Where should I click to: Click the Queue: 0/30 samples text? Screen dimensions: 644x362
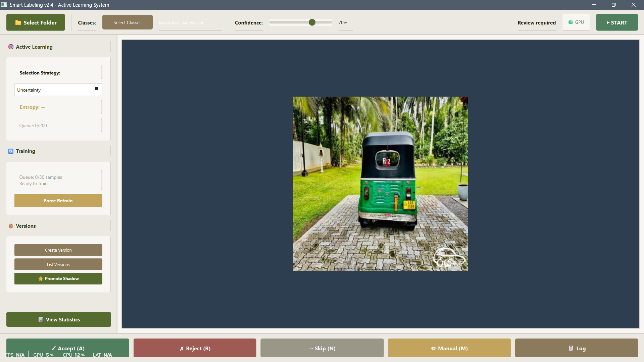41,177
